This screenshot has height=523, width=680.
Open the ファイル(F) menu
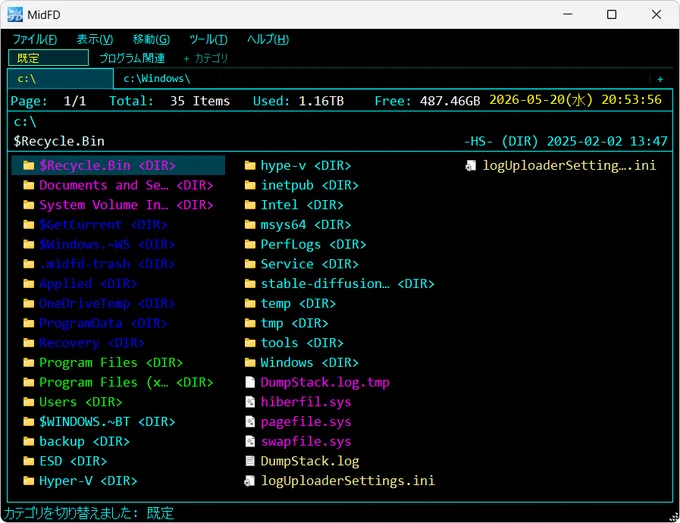35,39
